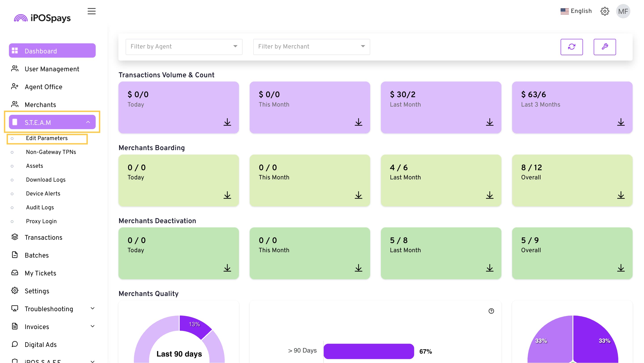This screenshot has height=363, width=644.
Task: Click the Merchants Quality help icon
Action: point(491,311)
